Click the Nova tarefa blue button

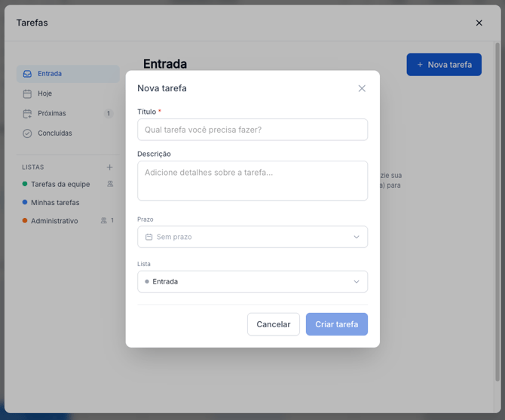(x=443, y=65)
